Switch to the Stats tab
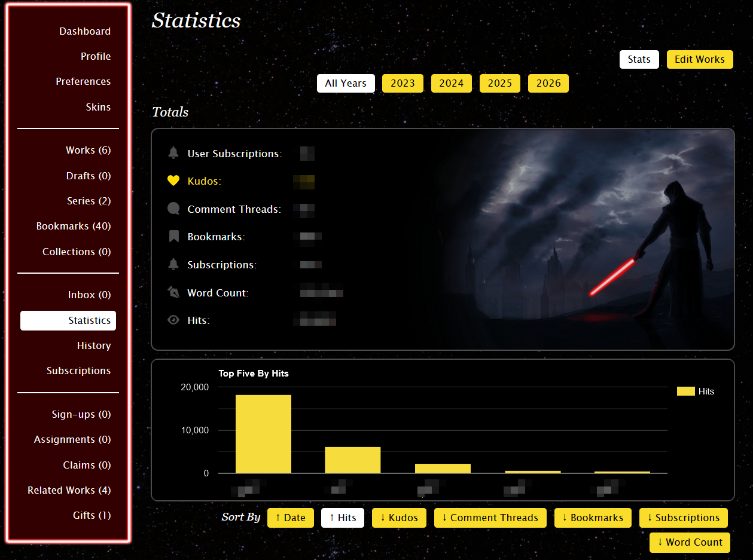The width and height of the screenshot is (753, 560). point(639,59)
